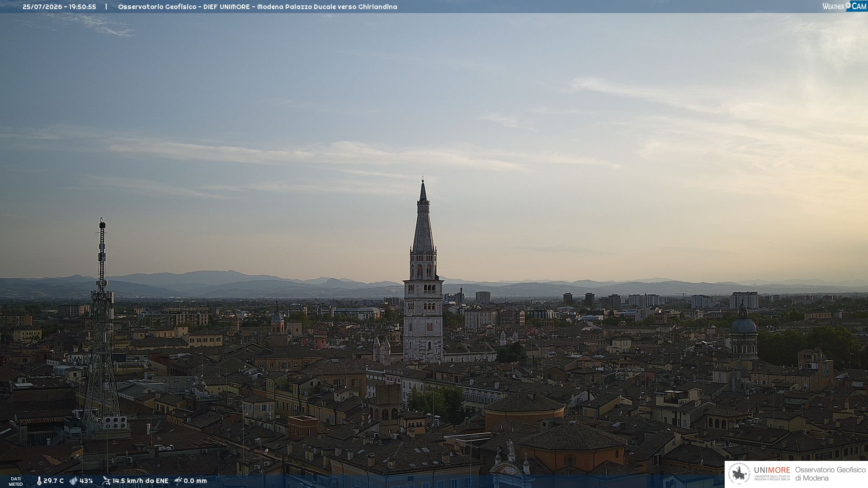Click the Osservatorio Geofisico DIEF UNIMORE title

tap(258, 7)
